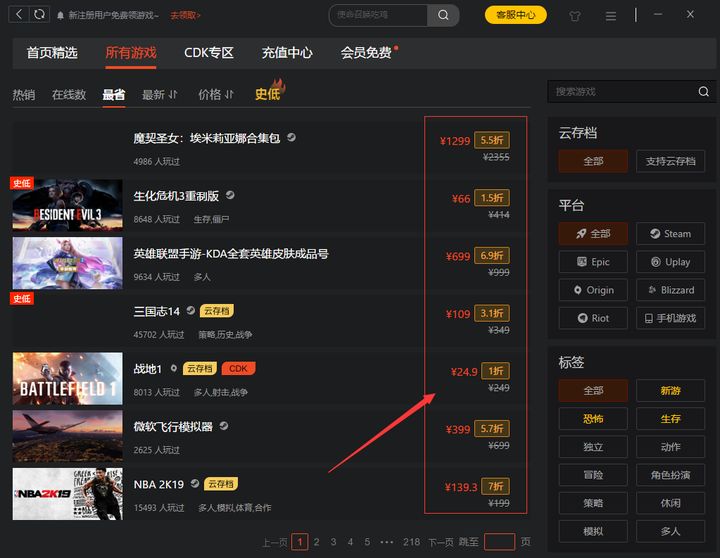Go to page 2 of results
Screen dimensions: 720x558
[x=316, y=542]
